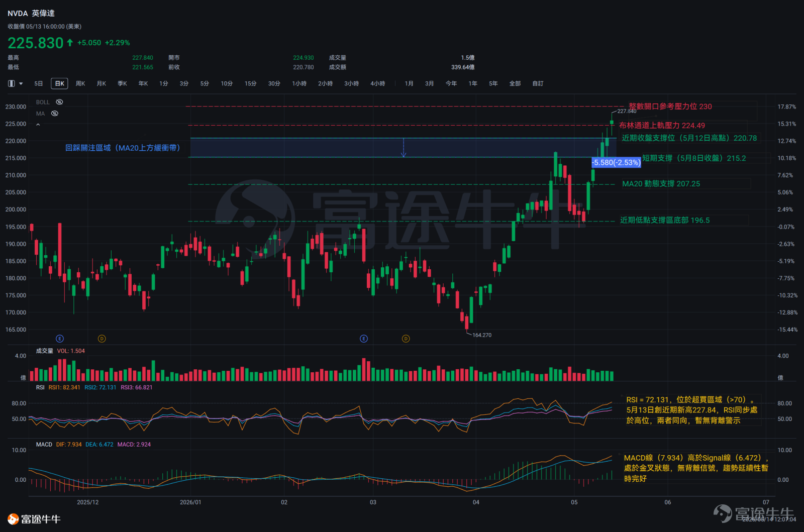
Task: Click the RSI overbought commentary note
Action: click(x=691, y=410)
